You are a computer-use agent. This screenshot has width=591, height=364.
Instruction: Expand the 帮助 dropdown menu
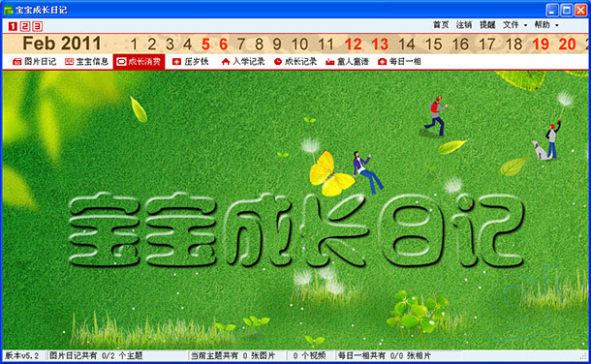click(x=546, y=25)
